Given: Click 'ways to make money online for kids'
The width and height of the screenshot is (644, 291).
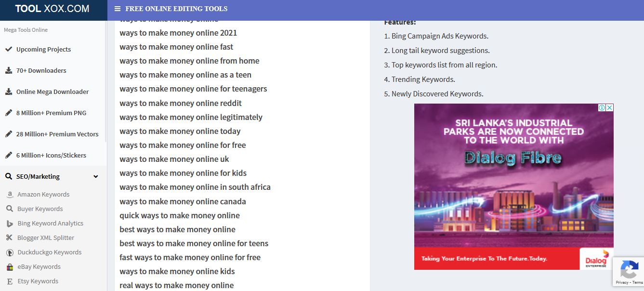Looking at the screenshot, I should point(183,173).
